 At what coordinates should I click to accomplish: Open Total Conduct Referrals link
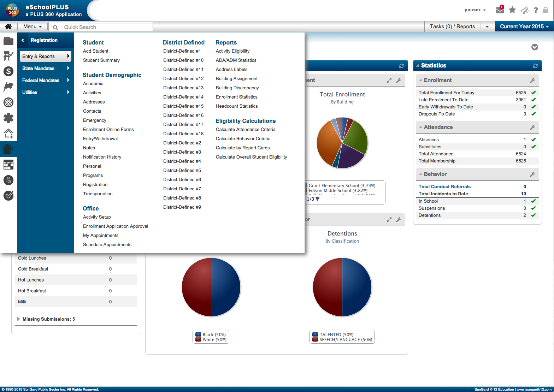coord(444,186)
